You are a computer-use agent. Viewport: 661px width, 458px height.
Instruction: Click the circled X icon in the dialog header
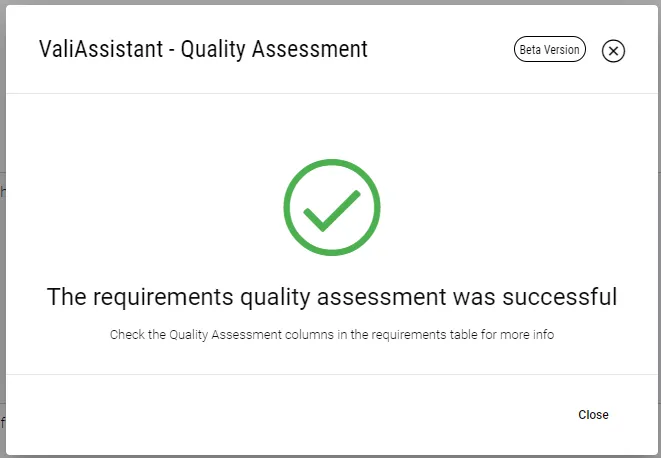[613, 51]
